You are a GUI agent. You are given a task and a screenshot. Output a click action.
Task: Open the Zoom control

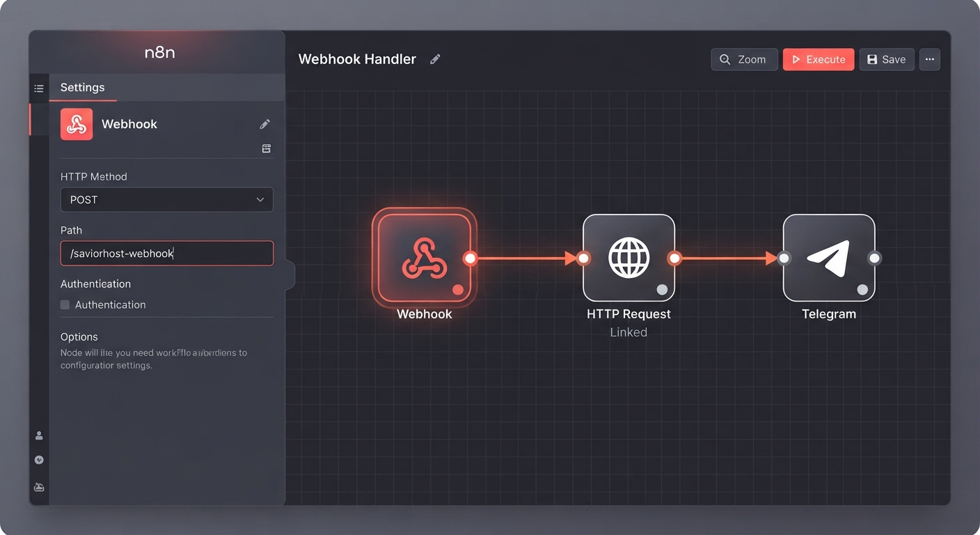(744, 59)
